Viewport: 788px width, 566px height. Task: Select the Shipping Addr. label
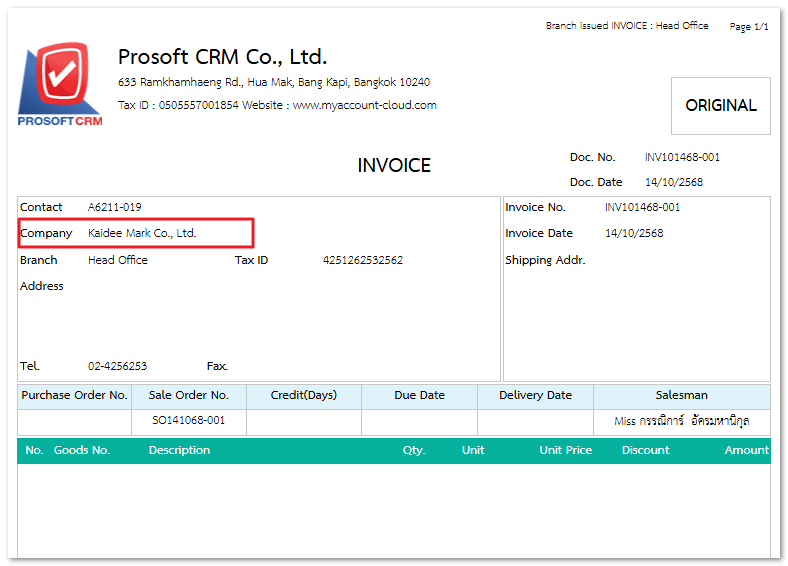click(545, 260)
